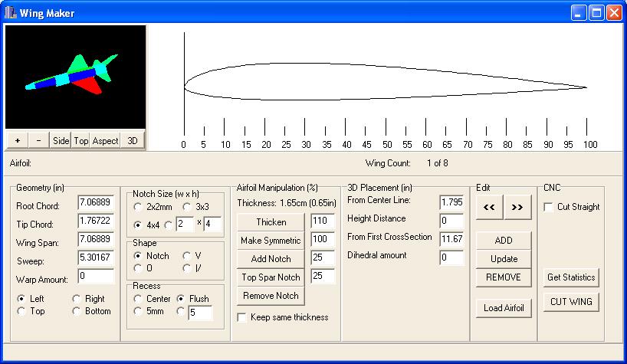627x364 pixels.
Task: Select the I/ shape radio
Action: click(187, 268)
